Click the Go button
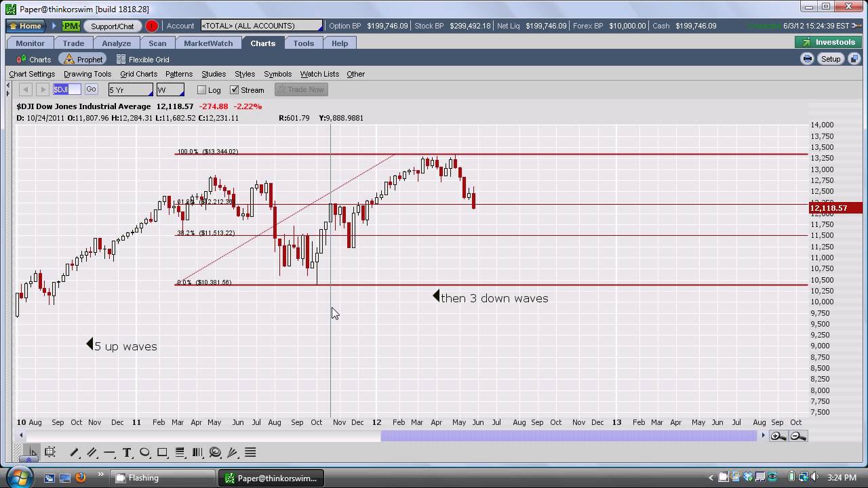The width and height of the screenshot is (868, 488). pyautogui.click(x=91, y=89)
